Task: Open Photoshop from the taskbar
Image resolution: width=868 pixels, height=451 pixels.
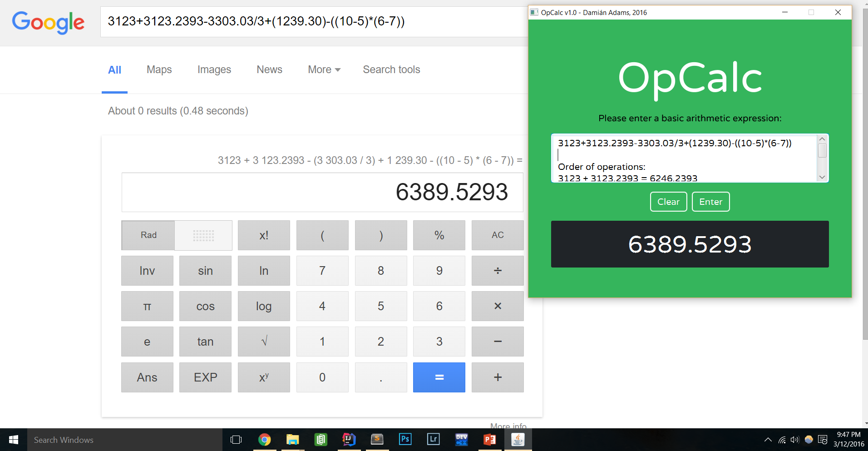Action: (x=405, y=439)
